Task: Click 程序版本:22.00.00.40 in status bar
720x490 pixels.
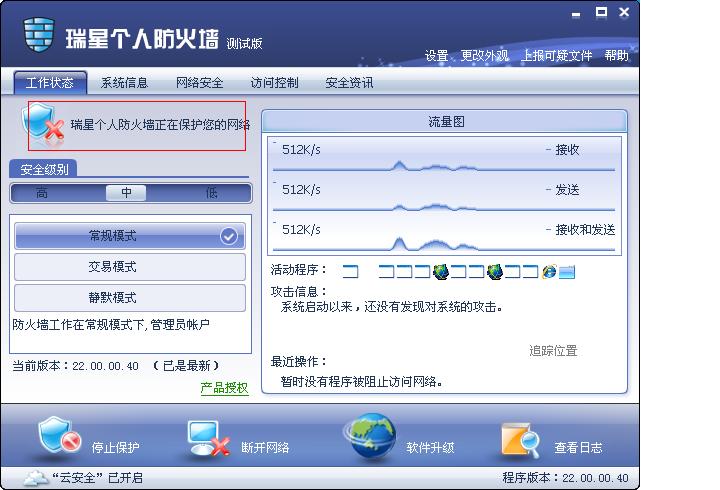Action: click(565, 478)
